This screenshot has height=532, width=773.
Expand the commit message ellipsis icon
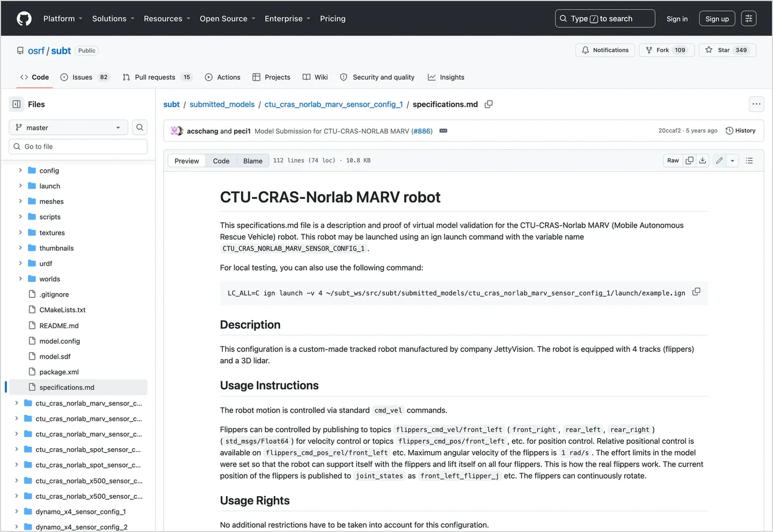tap(443, 131)
